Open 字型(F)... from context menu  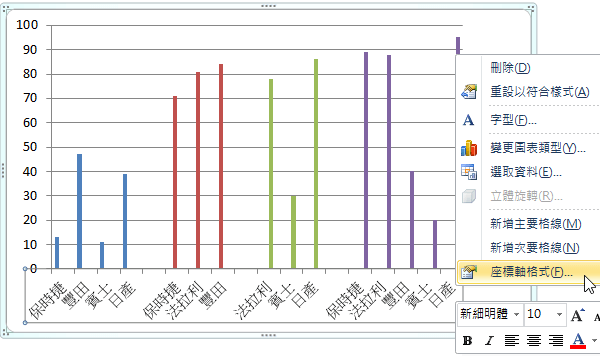[514, 120]
